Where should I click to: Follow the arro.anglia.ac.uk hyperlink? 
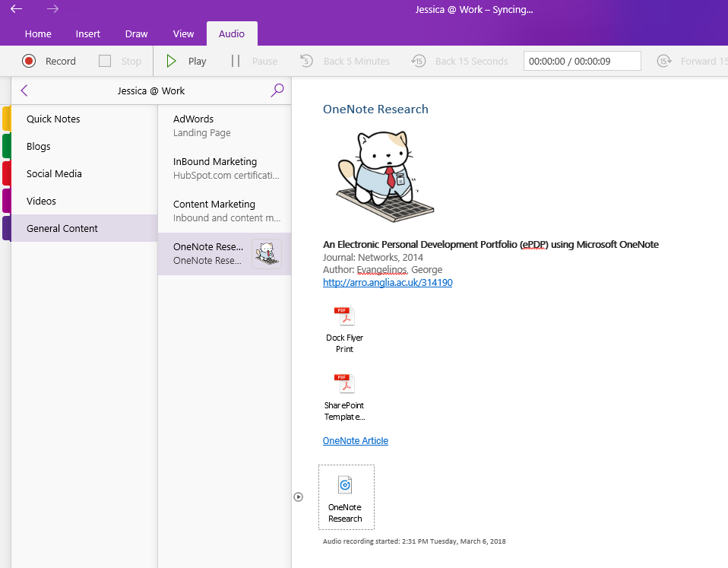point(388,282)
